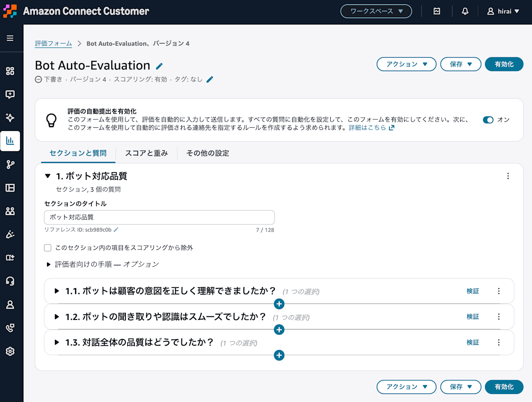This screenshot has width=532, height=402.
Task: Open the headset icon in sidebar
Action: 10,281
